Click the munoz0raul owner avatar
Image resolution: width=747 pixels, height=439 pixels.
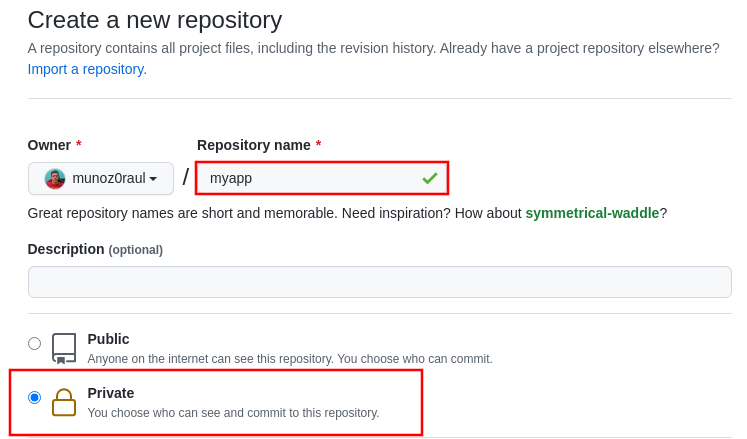click(55, 179)
